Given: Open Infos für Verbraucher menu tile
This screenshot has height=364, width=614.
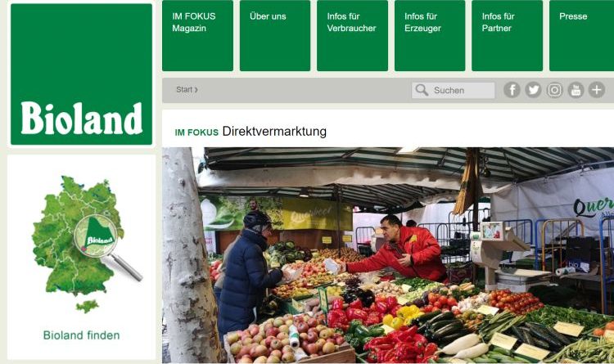Looking at the screenshot, I should point(352,36).
